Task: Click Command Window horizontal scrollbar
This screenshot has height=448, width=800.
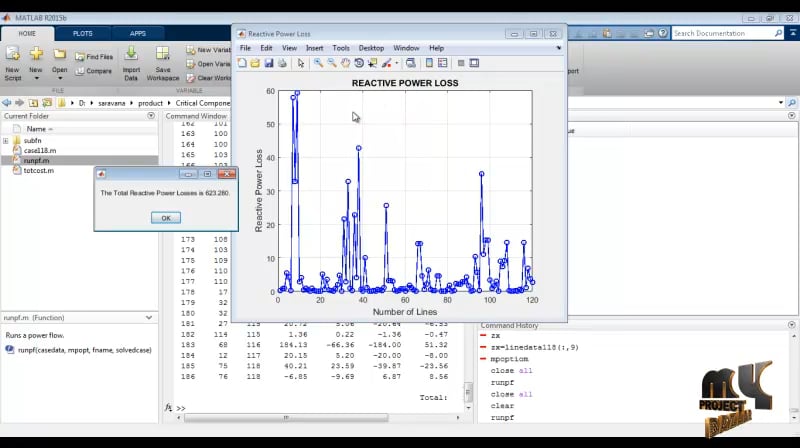Action: tap(286, 417)
